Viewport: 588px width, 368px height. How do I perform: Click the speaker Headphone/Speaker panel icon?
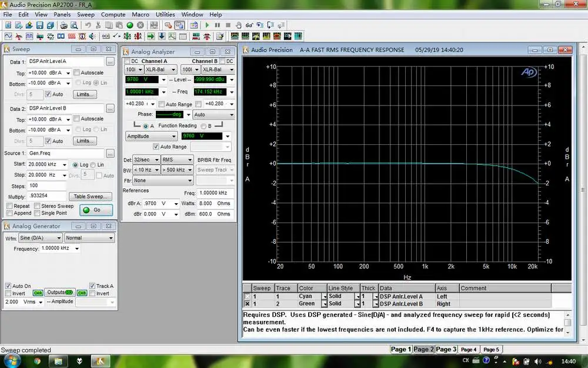click(93, 36)
